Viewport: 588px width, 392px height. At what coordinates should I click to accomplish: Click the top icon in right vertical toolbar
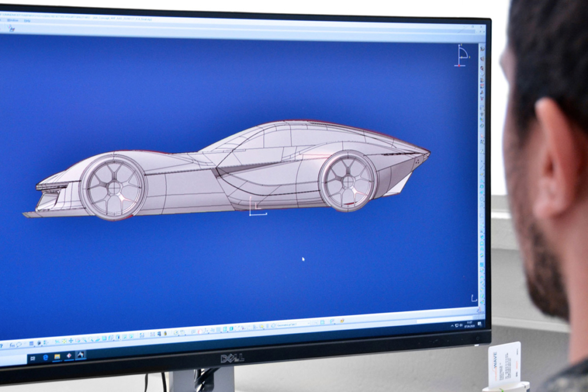point(482,50)
